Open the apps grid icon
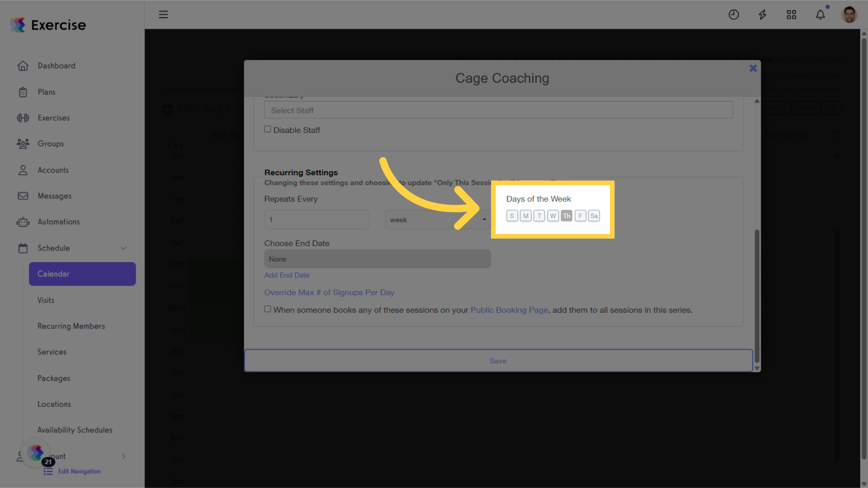 pyautogui.click(x=791, y=14)
